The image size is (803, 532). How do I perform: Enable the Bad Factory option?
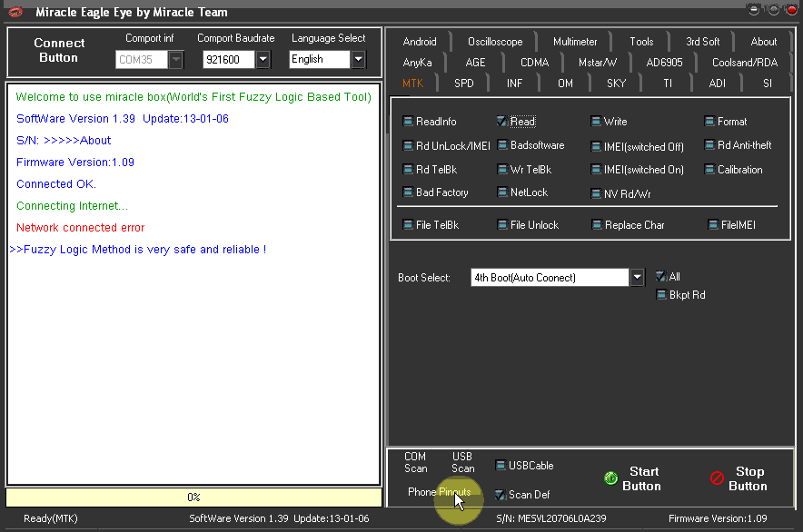pyautogui.click(x=408, y=192)
